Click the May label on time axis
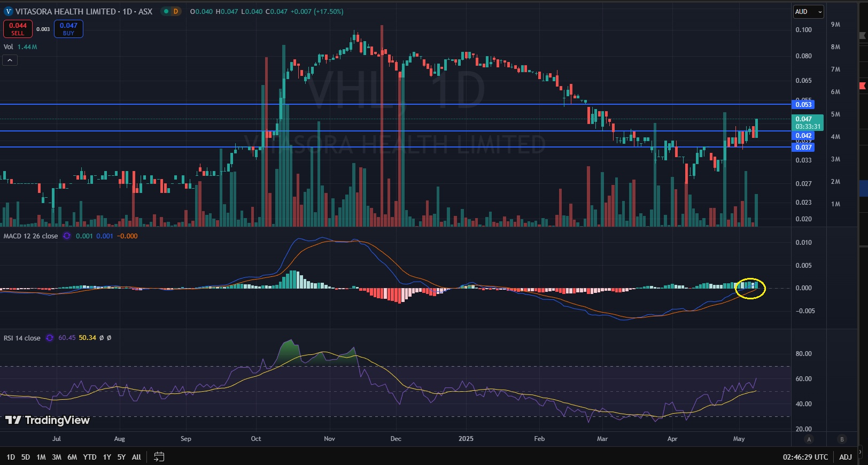 [x=739, y=439]
